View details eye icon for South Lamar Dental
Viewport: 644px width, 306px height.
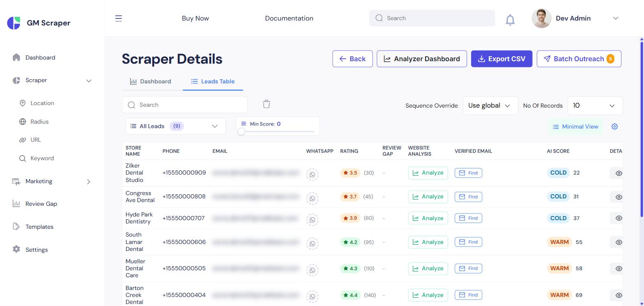click(619, 242)
